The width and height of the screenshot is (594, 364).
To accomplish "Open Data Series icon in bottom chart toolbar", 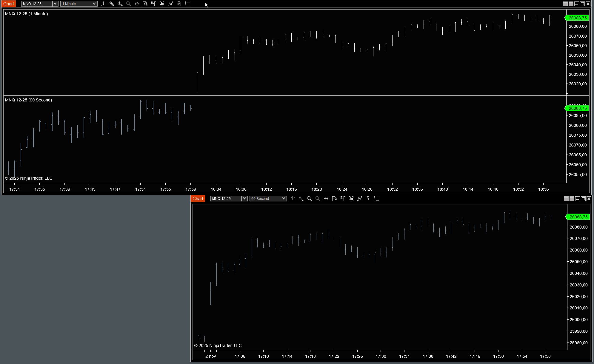I will coord(351,199).
